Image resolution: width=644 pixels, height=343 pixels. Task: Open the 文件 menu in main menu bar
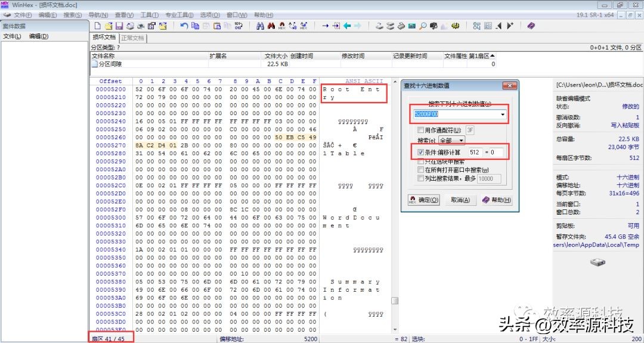(x=22, y=15)
